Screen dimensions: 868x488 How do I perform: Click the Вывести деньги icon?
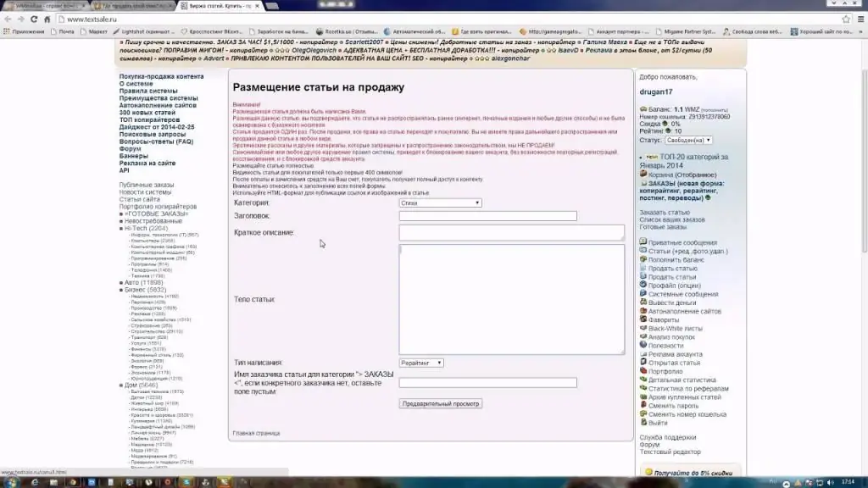point(643,302)
